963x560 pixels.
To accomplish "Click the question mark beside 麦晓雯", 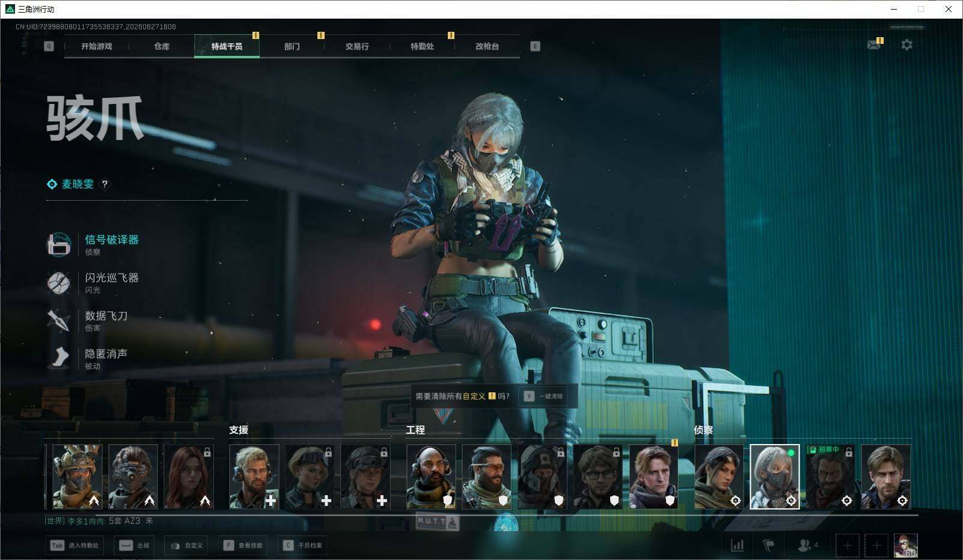I will coord(105,184).
